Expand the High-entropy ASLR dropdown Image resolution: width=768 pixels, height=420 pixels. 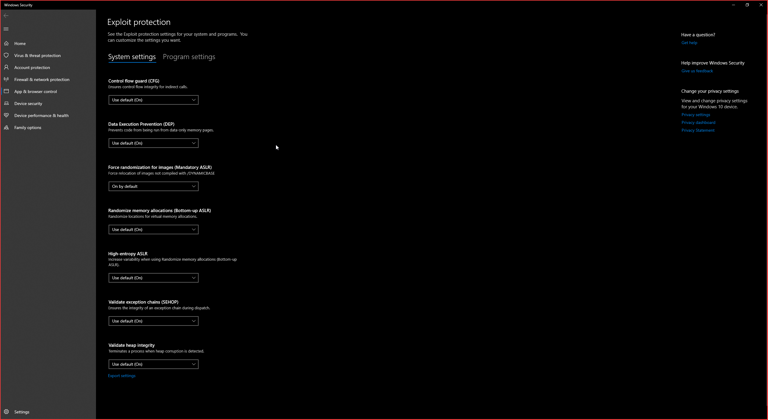pos(153,278)
